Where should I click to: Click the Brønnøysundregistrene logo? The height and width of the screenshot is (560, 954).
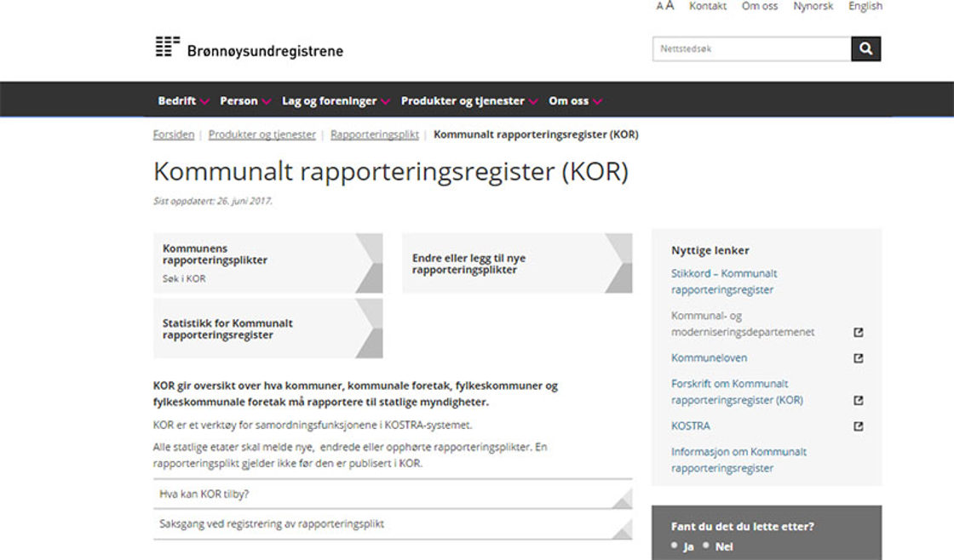tap(249, 49)
